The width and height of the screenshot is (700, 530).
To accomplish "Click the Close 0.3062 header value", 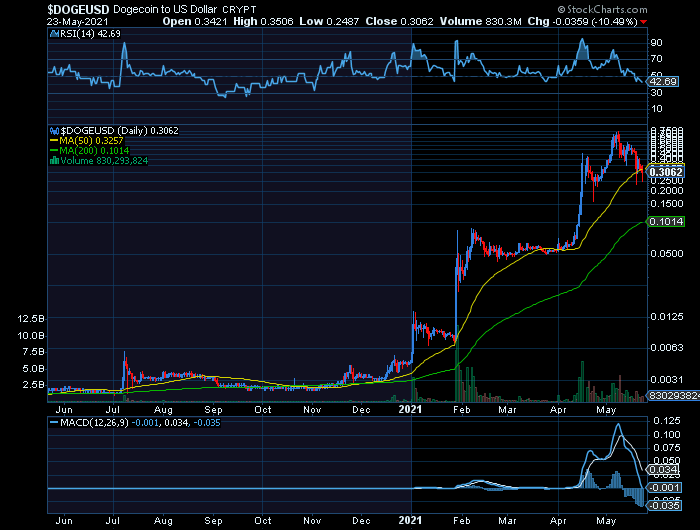I will tap(399, 21).
